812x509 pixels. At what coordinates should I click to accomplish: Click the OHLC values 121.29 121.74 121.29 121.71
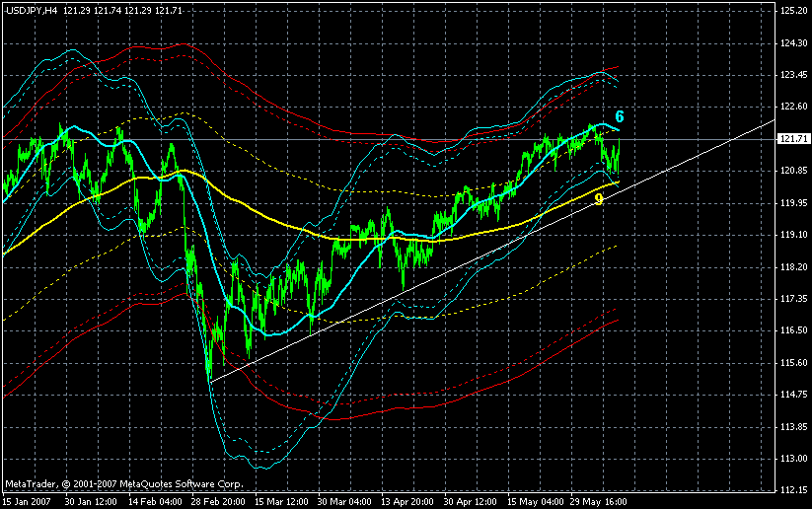122,10
